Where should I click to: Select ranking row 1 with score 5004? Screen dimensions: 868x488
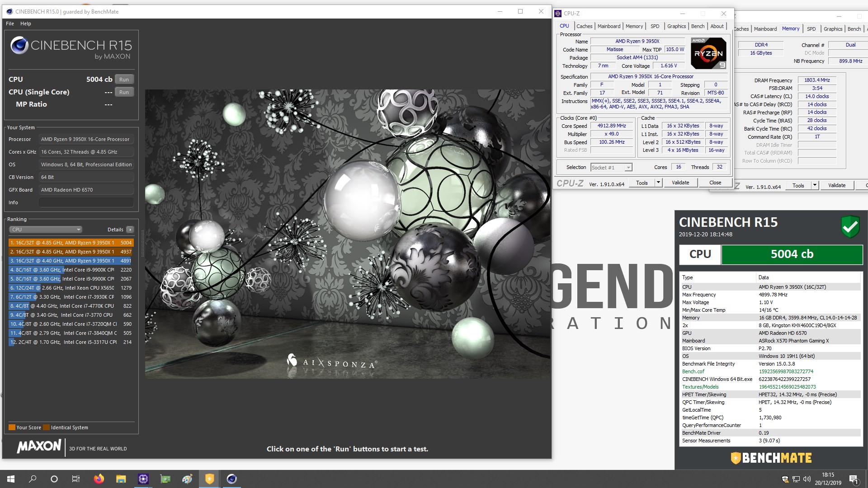click(71, 243)
